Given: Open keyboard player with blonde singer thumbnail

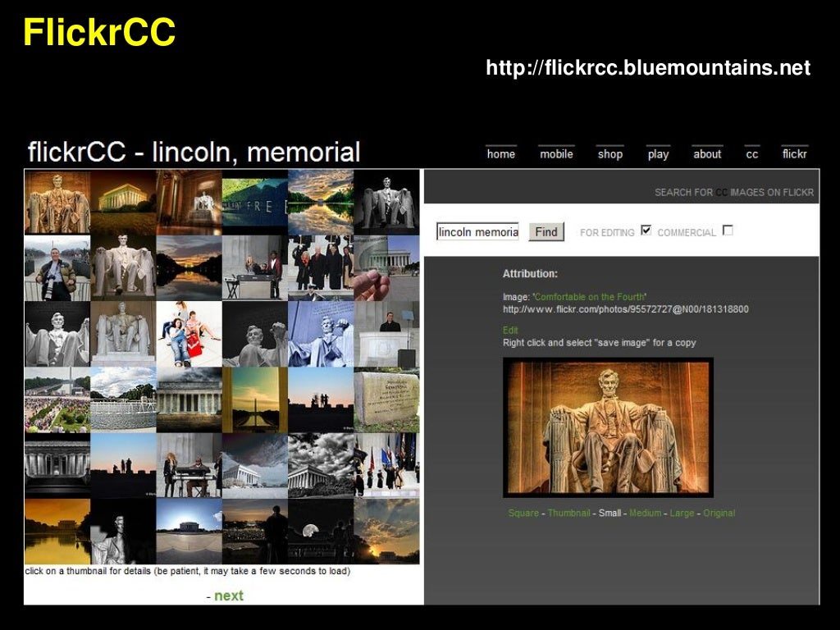Looking at the screenshot, I should [189, 466].
